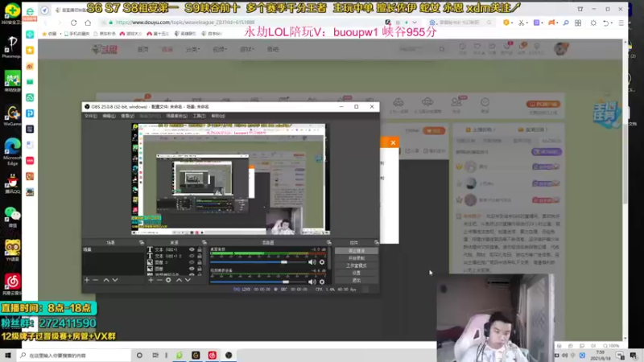Reload the browser page

[x=73, y=23]
